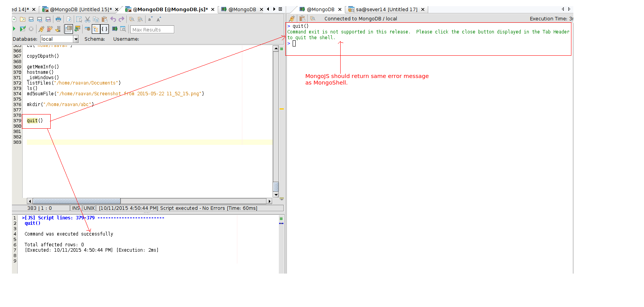Image resolution: width=644 pixels, height=307 pixels.
Task: Connect to the database via plug icon
Action: pos(41,29)
